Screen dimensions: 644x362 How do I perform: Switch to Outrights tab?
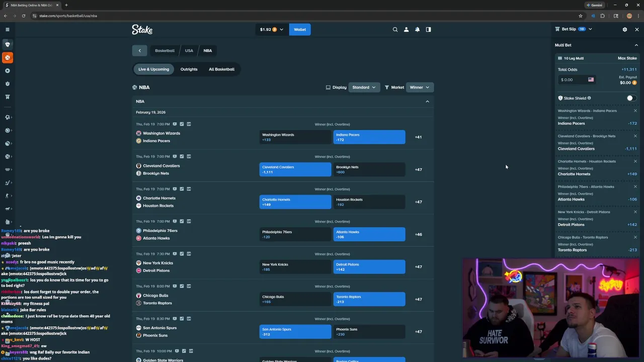click(189, 69)
